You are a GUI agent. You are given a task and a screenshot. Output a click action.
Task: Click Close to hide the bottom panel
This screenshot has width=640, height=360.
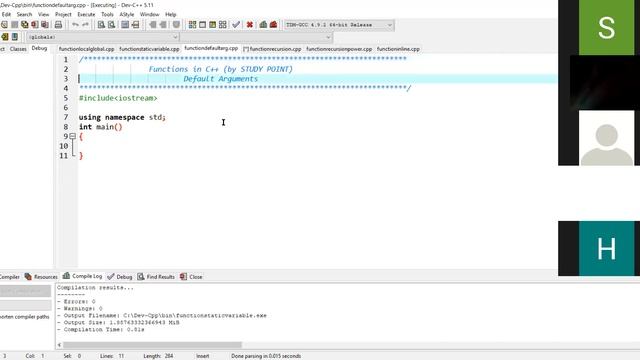(x=191, y=277)
